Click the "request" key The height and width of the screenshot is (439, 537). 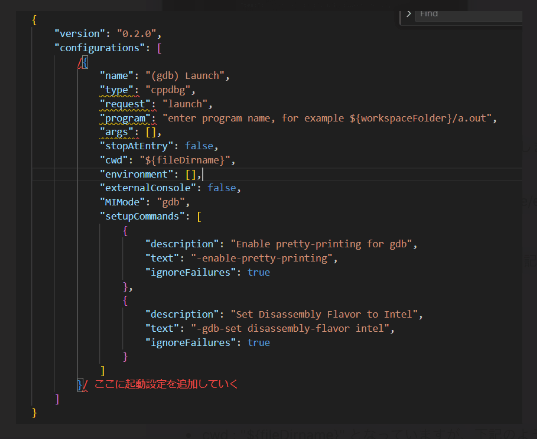(x=125, y=104)
